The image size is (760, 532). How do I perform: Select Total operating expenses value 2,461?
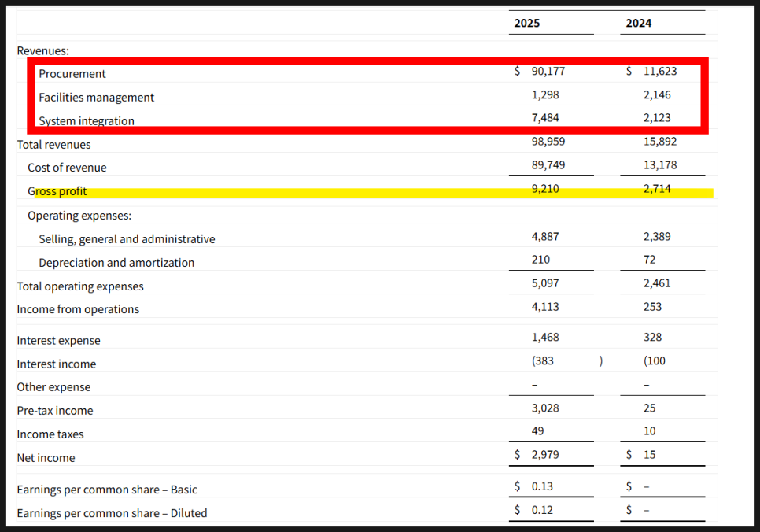click(x=657, y=283)
